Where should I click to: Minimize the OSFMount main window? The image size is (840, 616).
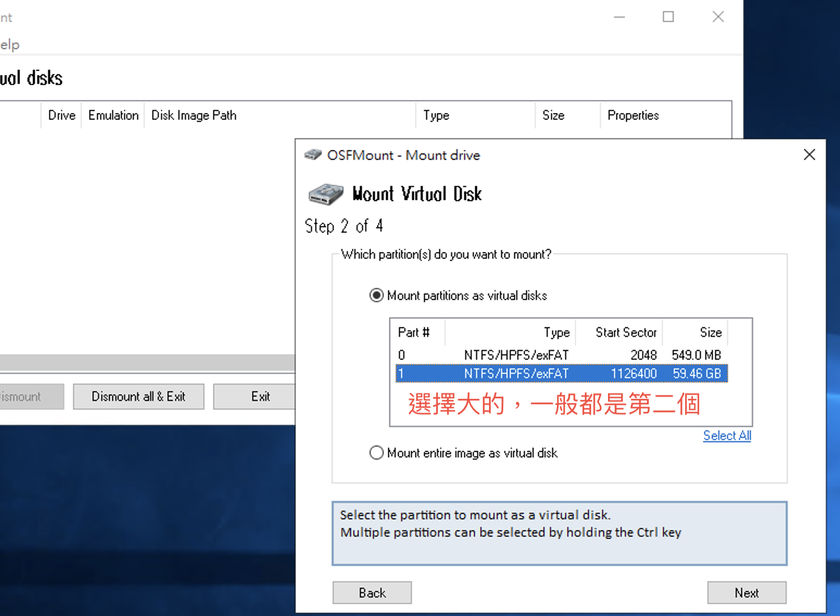click(619, 17)
